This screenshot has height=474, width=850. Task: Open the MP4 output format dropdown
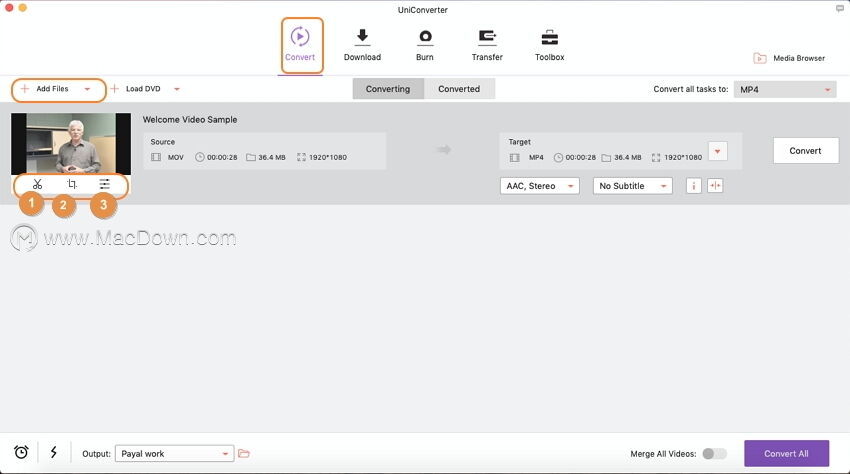coord(785,89)
